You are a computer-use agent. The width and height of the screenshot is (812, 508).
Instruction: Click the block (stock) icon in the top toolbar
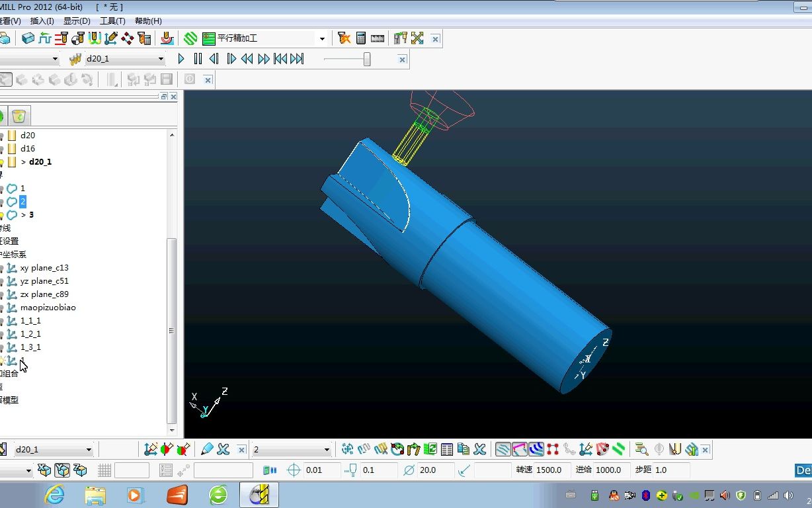28,38
